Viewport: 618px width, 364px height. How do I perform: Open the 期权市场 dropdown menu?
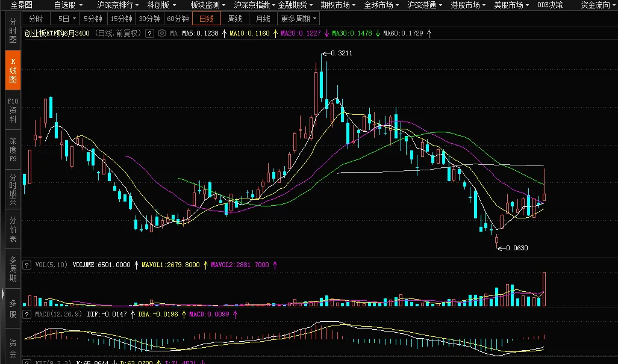(x=338, y=5)
